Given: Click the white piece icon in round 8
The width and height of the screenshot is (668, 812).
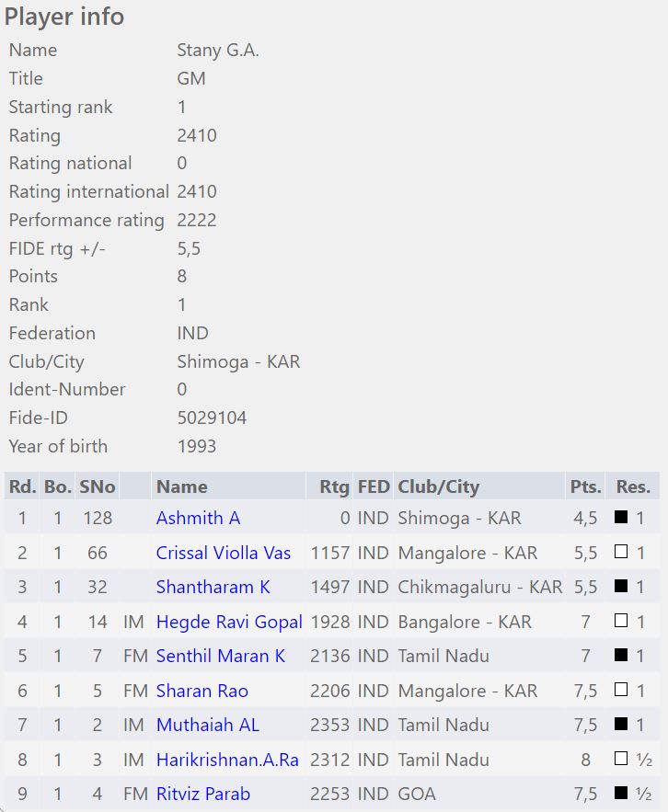Looking at the screenshot, I should click(621, 760).
